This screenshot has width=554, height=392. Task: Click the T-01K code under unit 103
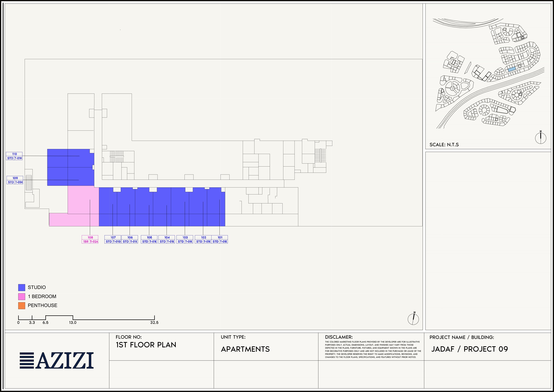(189, 242)
